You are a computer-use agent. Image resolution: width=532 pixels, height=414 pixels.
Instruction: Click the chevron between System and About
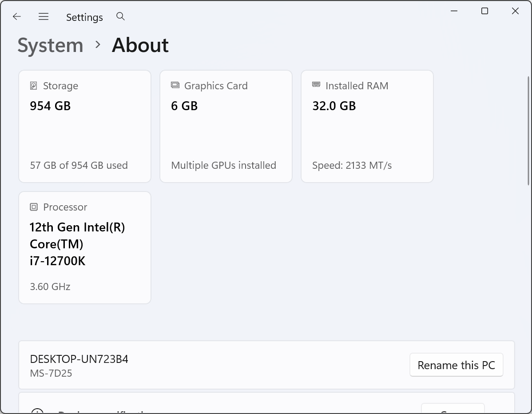click(x=98, y=45)
